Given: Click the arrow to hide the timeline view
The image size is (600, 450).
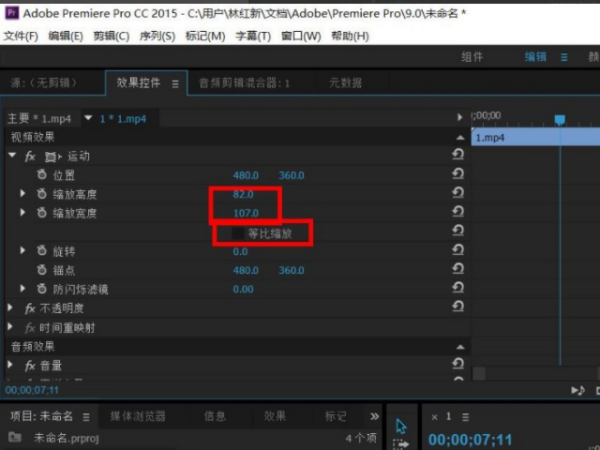Looking at the screenshot, I should click(460, 117).
